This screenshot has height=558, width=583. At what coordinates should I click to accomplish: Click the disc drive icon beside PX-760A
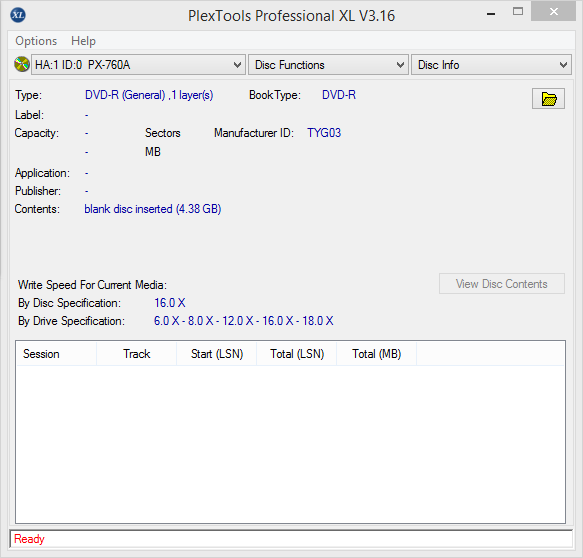(22, 64)
